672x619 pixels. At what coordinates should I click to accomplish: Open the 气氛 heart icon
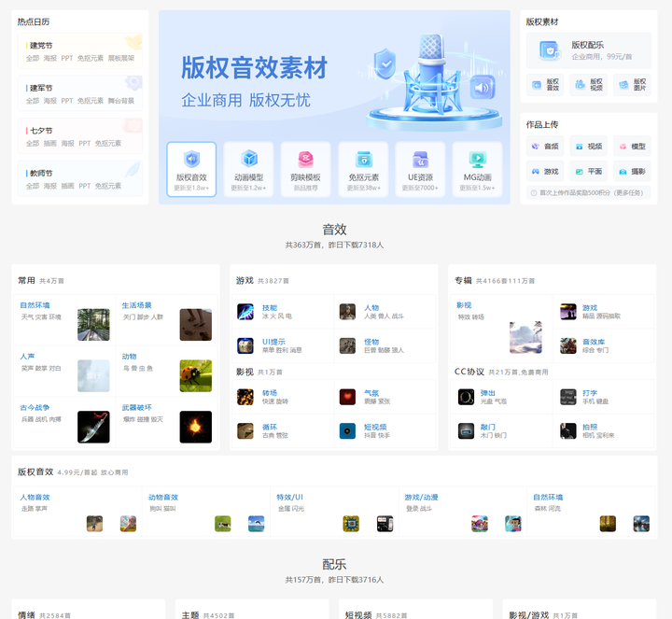347,397
